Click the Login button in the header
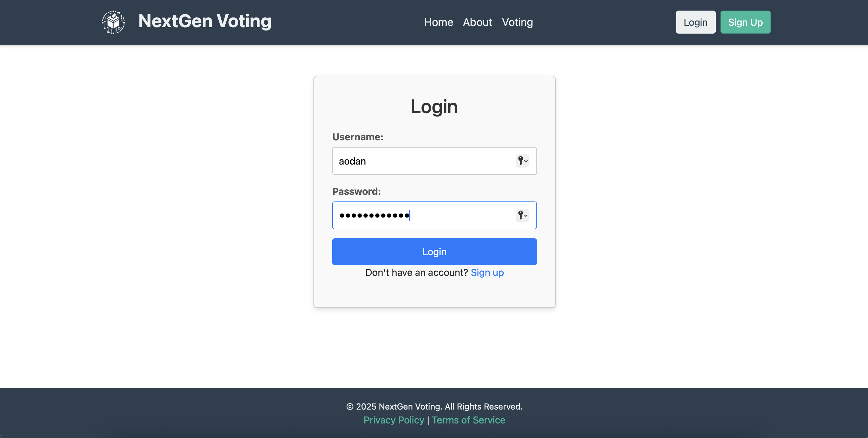This screenshot has height=438, width=868. click(695, 22)
